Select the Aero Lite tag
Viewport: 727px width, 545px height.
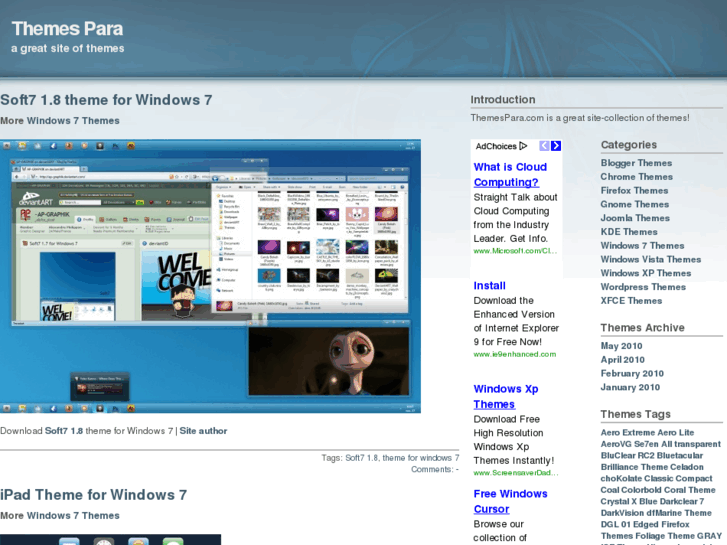point(676,433)
